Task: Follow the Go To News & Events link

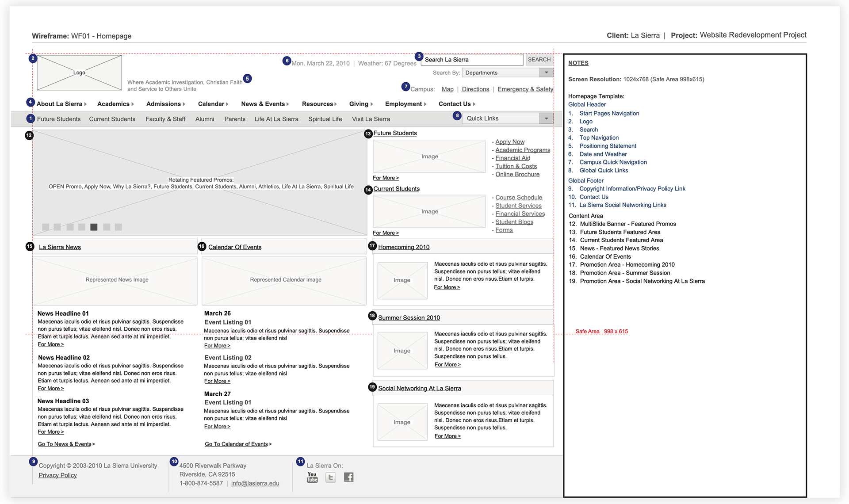Action: point(66,444)
